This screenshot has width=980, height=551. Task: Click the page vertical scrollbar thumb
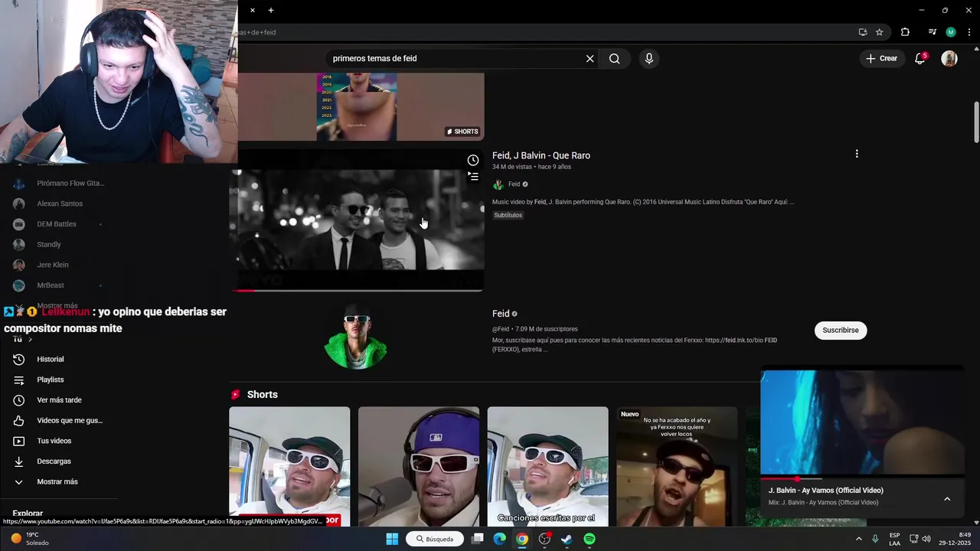(976, 121)
